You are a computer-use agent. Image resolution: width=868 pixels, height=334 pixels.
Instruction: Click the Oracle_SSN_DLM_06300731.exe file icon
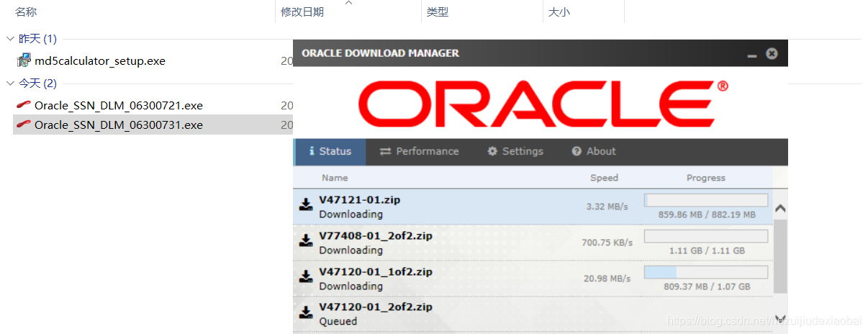pos(24,125)
